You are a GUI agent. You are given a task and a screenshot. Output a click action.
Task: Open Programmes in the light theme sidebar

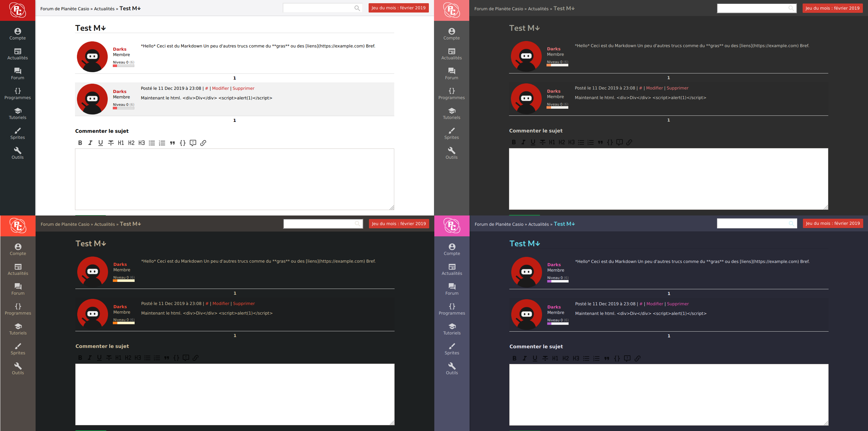click(18, 94)
